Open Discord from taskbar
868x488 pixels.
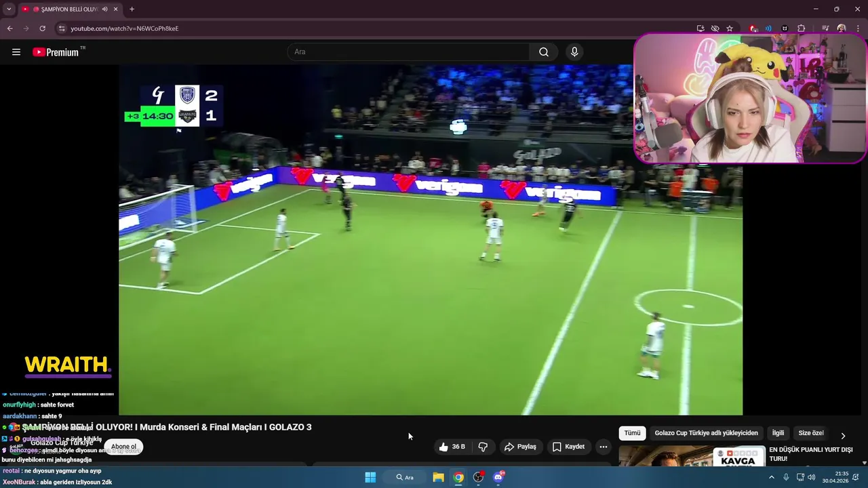[499, 477]
